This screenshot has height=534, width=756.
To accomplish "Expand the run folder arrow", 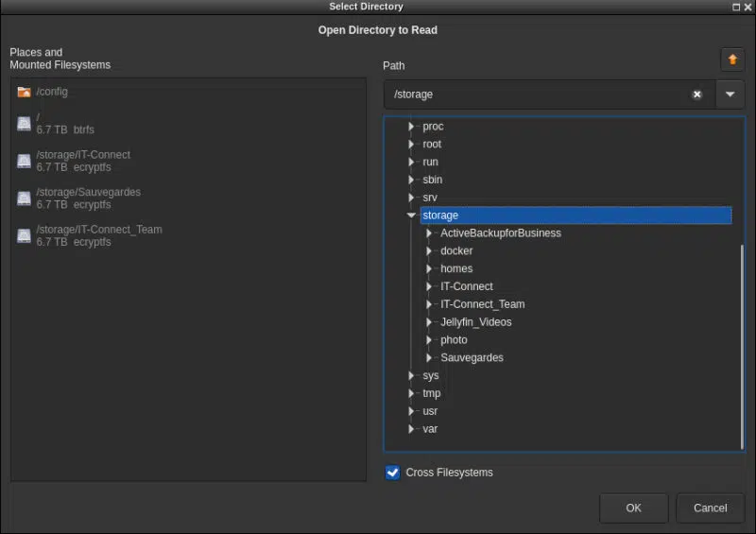I will coord(411,162).
